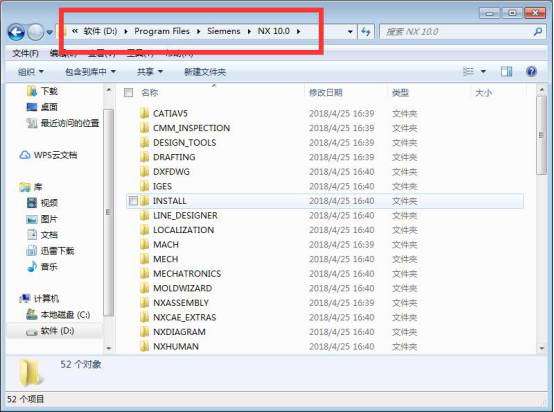
Task: Open the 共享 toolbar menu
Action: coord(150,72)
